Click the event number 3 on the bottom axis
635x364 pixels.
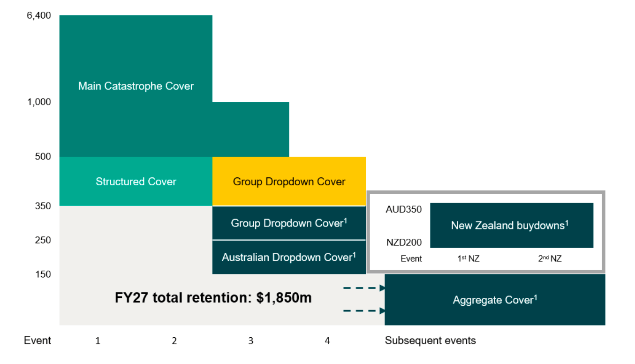250,341
